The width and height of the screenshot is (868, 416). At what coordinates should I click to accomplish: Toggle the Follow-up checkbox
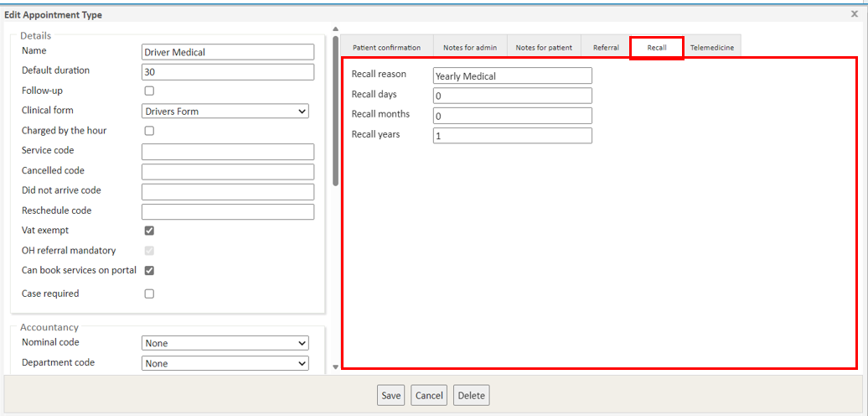point(149,91)
